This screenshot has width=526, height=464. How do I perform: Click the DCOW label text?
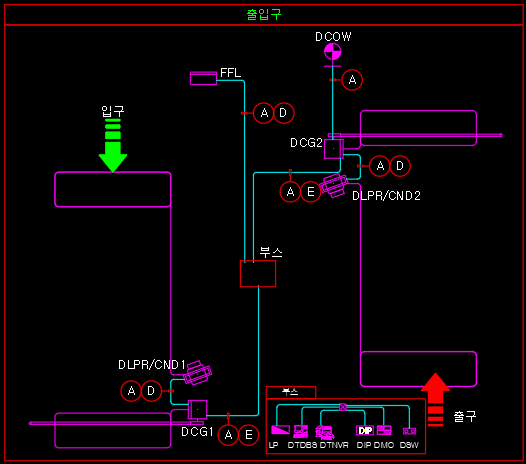(333, 37)
